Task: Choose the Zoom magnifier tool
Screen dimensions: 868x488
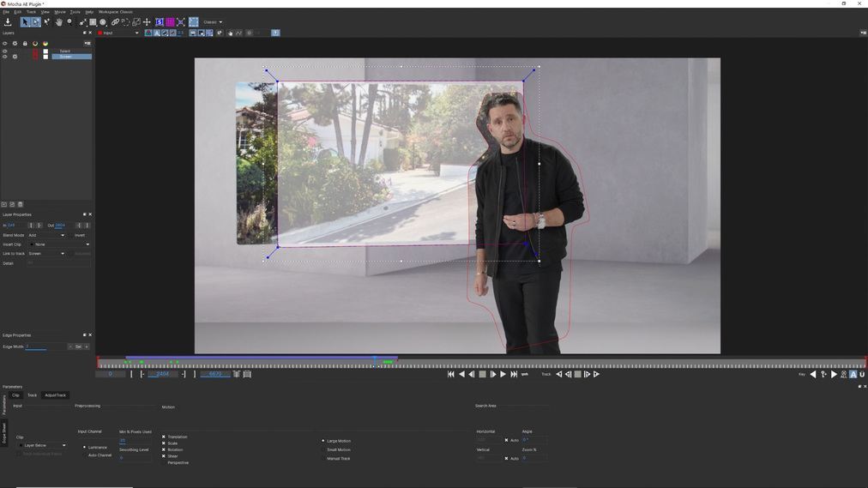Action: (69, 22)
